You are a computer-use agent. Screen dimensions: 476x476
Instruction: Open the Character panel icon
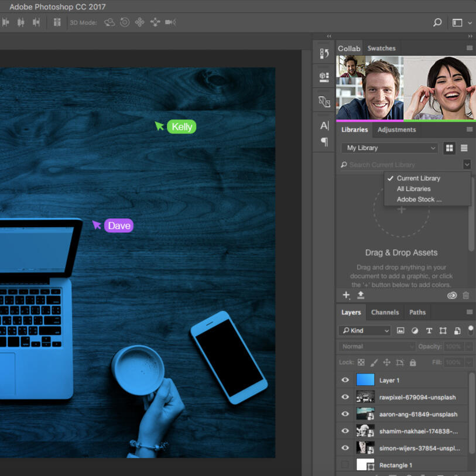[324, 125]
